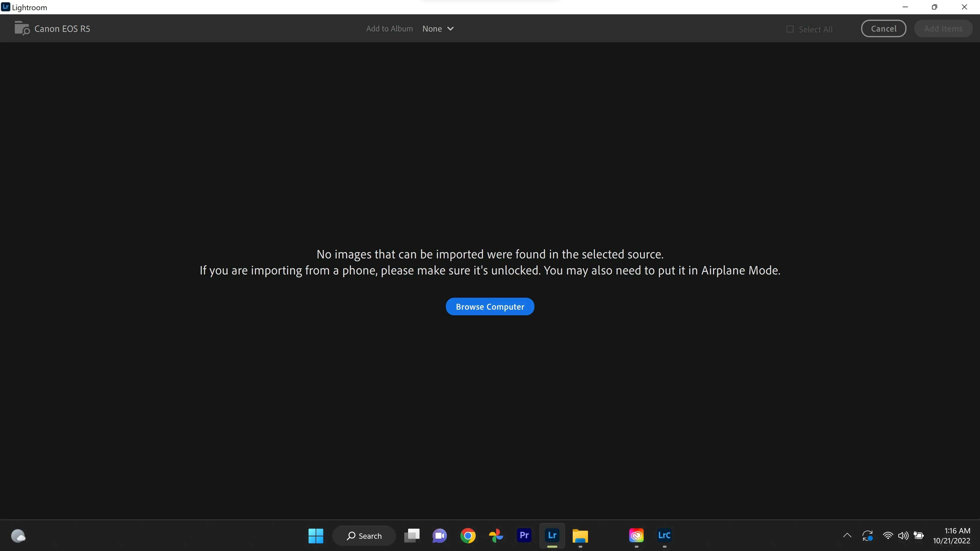Open the weather widget on the taskbar
The height and width of the screenshot is (551, 980).
pos(18,536)
